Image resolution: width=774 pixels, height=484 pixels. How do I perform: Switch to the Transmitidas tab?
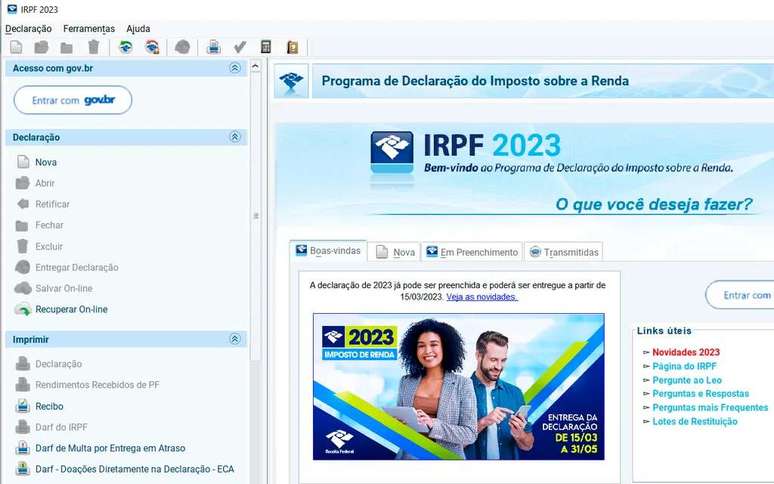click(564, 252)
